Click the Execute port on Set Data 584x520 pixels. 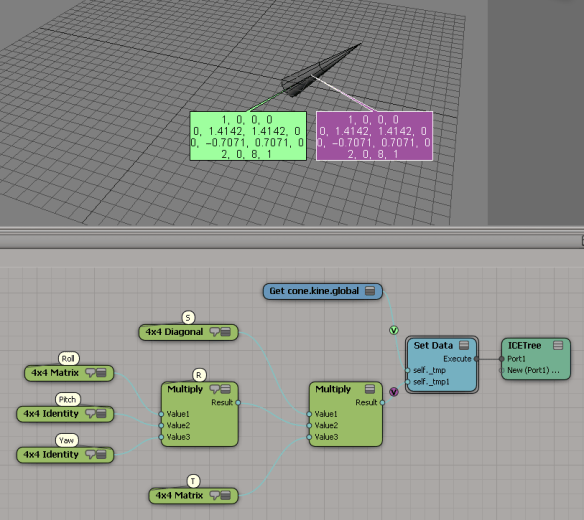pos(476,359)
